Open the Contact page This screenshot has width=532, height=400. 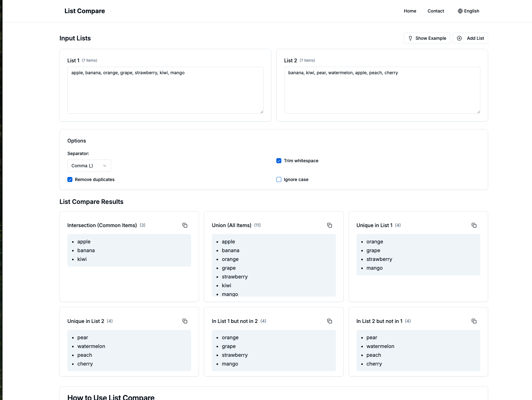(x=436, y=11)
